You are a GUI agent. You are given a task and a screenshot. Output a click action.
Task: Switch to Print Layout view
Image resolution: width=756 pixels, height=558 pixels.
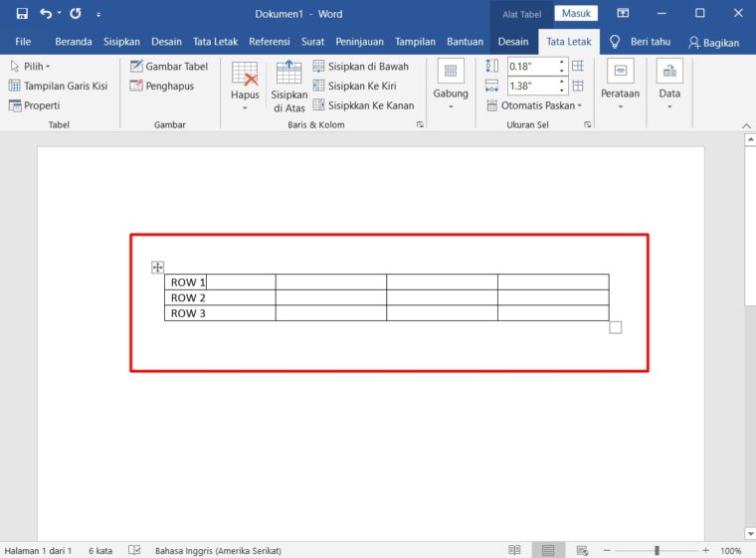(x=548, y=550)
